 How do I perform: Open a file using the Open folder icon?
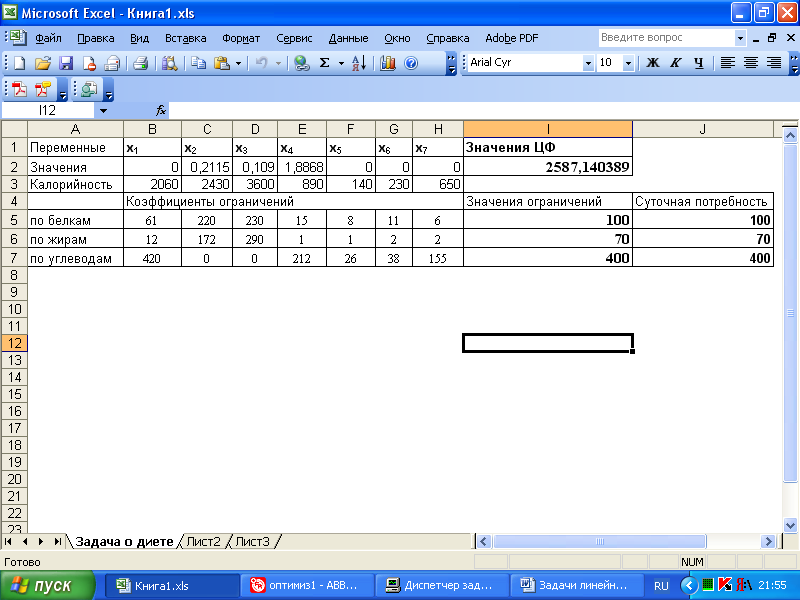coord(43,63)
